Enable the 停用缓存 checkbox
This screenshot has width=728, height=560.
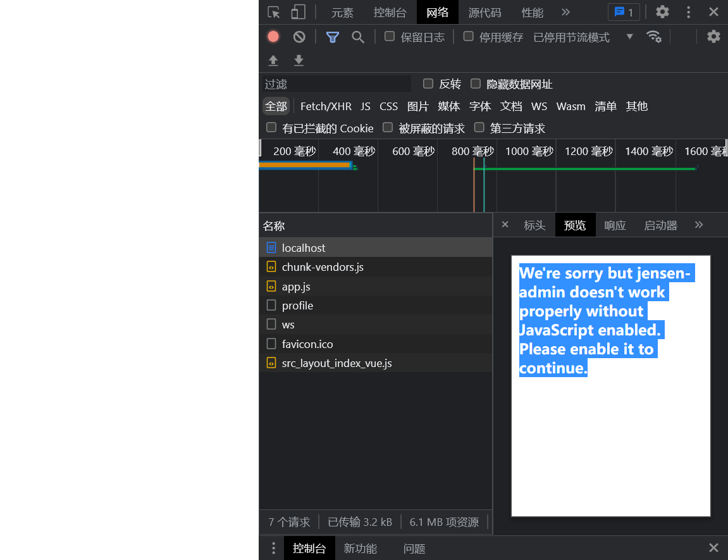(467, 36)
